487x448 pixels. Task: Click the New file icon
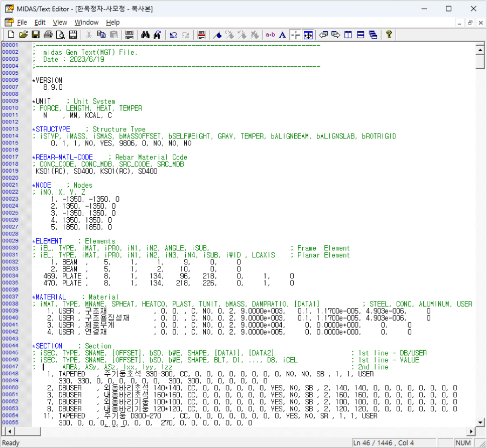(11, 35)
